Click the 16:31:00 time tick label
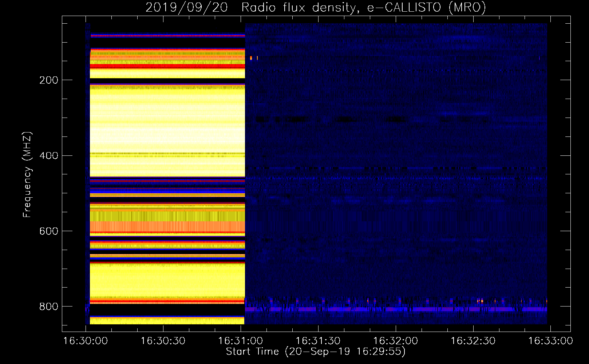Viewport: 589px width, 364px height. click(240, 341)
